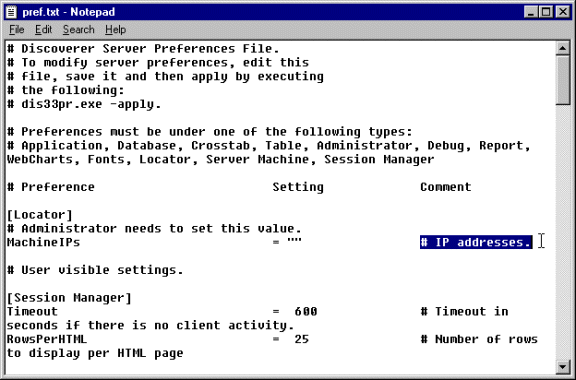Click the vertical scrollbar thumb

coord(563,80)
